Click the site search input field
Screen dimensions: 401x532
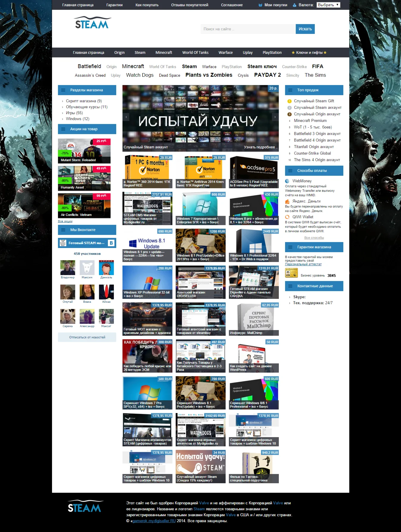[x=248, y=29]
